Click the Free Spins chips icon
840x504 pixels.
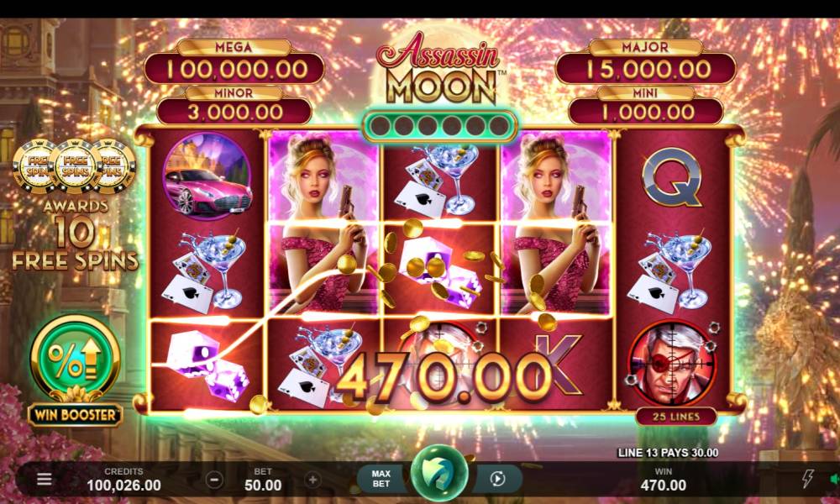75,166
